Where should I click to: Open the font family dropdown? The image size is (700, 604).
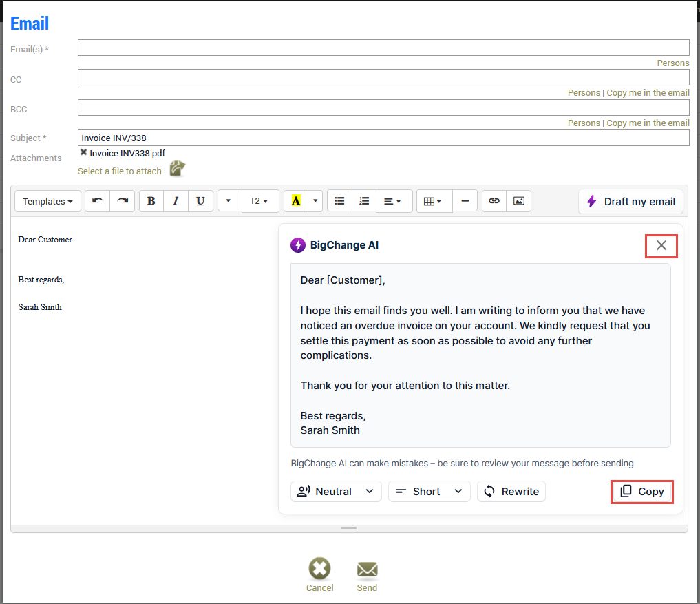[x=229, y=201]
